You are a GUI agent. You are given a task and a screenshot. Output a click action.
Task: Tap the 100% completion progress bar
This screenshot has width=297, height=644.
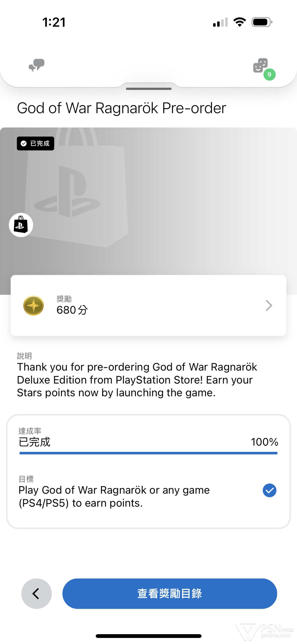(148, 453)
